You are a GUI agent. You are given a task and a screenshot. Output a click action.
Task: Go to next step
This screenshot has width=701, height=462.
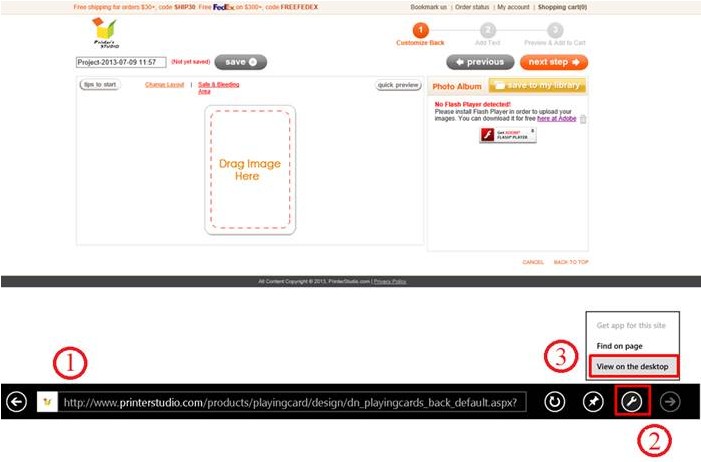pyautogui.click(x=554, y=62)
